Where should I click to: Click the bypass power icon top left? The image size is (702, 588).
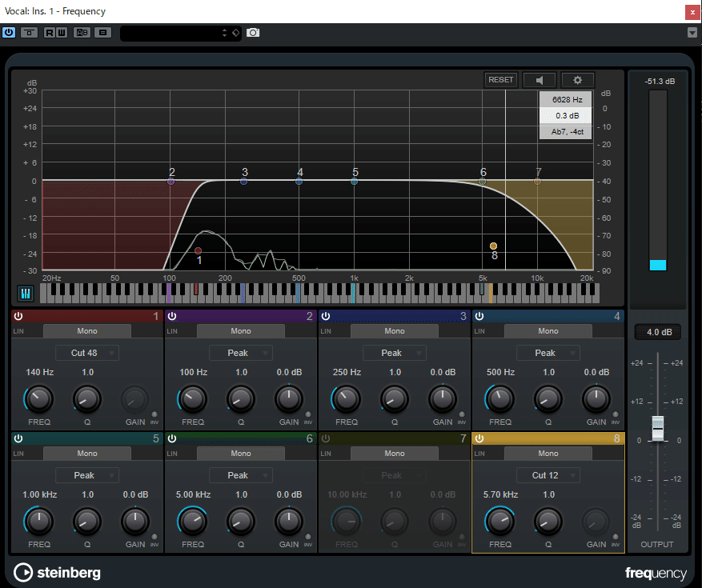tap(9, 33)
